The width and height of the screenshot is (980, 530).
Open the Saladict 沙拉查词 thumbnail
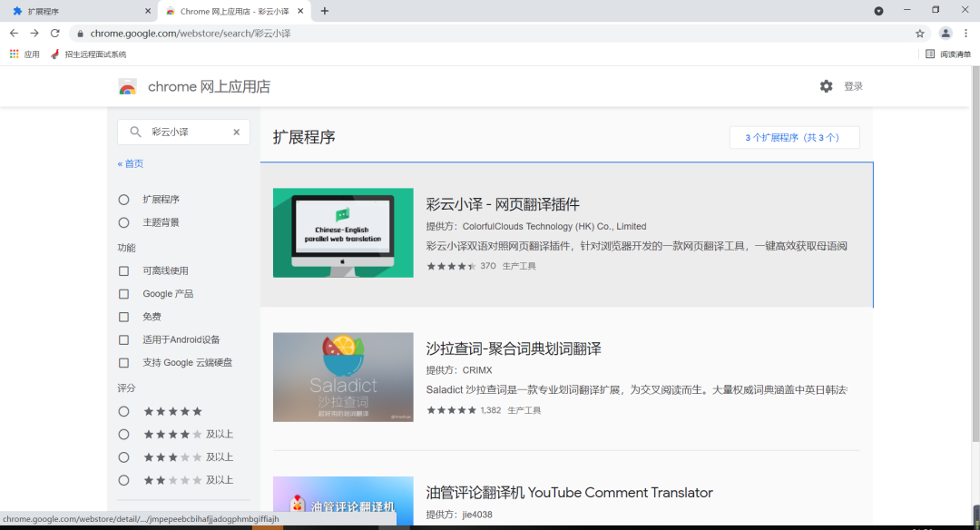pyautogui.click(x=343, y=377)
